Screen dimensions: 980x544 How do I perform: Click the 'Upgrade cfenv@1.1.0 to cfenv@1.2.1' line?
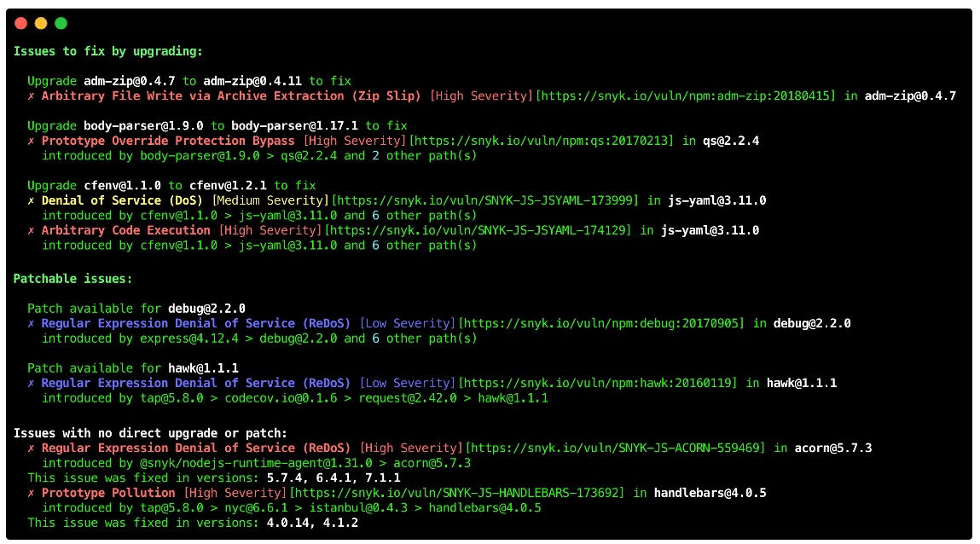172,186
